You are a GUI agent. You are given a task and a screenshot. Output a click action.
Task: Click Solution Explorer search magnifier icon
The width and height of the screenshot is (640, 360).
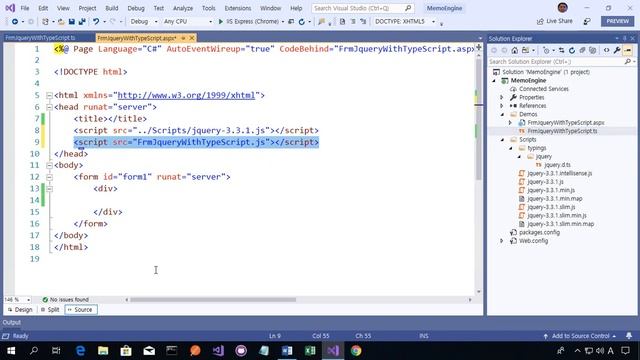pos(627,62)
